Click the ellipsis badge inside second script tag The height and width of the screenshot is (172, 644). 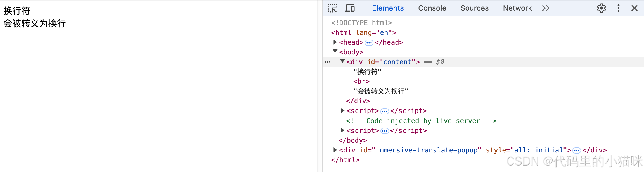385,131
